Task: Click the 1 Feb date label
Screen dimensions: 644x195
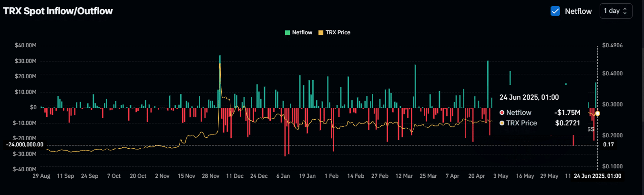Action: coord(332,176)
